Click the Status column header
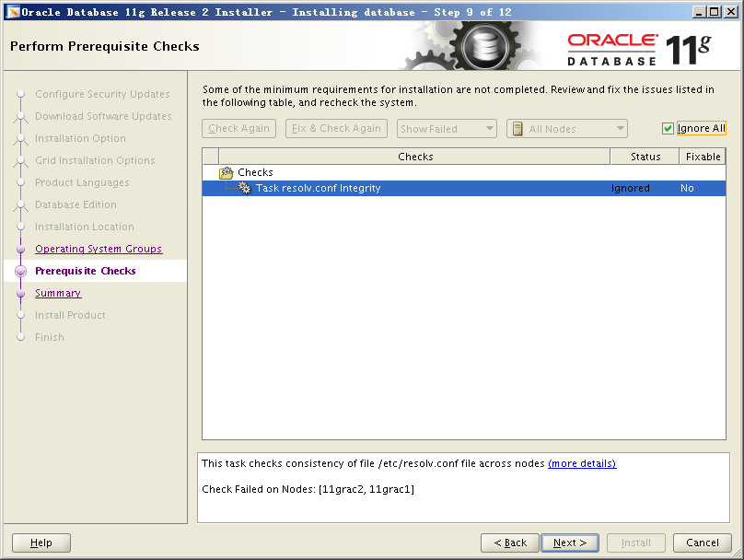744x560 pixels. [645, 157]
